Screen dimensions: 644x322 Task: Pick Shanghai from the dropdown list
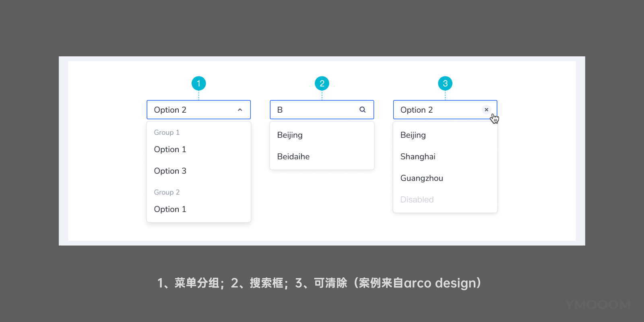[x=418, y=157]
